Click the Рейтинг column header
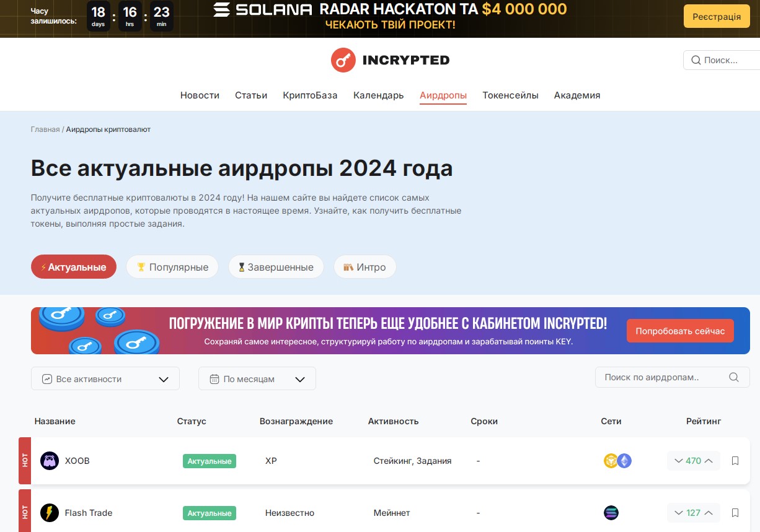 point(704,421)
